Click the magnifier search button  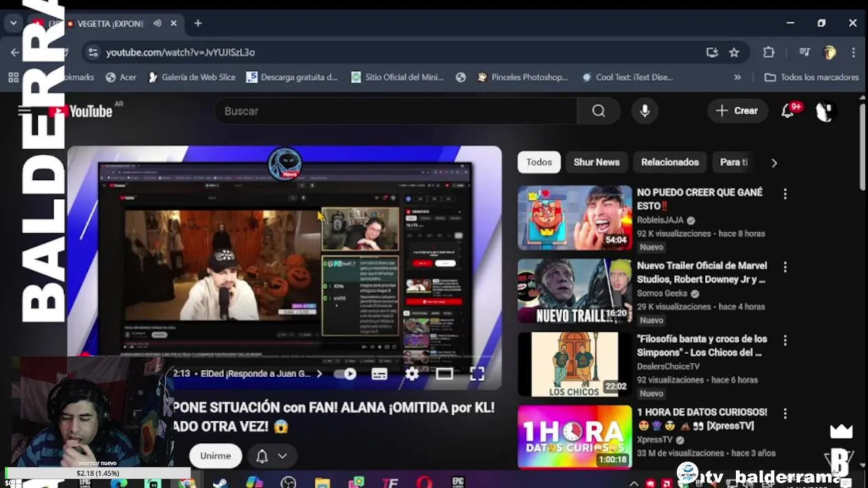pyautogui.click(x=598, y=111)
